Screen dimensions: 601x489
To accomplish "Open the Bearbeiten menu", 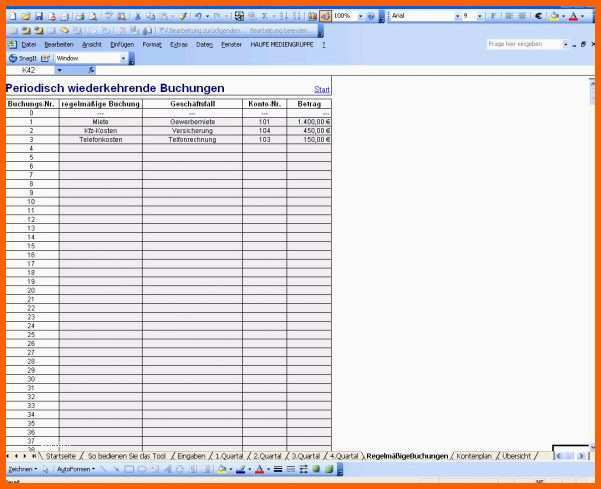I will (59, 44).
